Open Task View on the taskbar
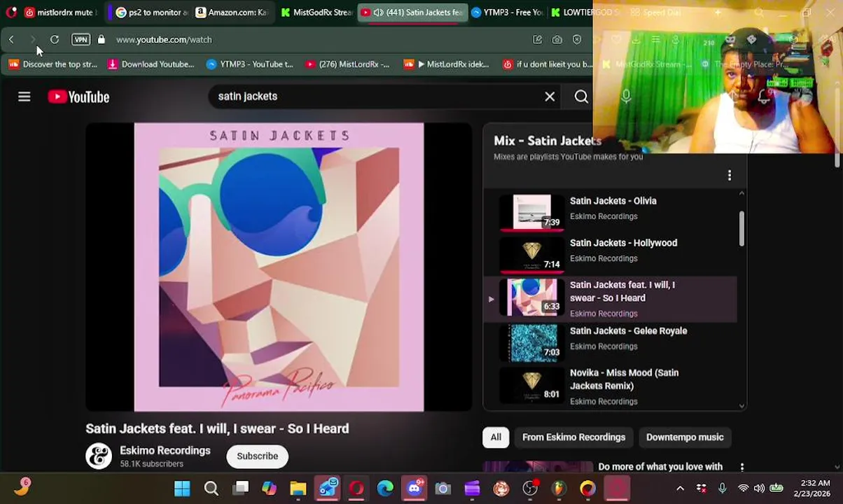This screenshot has width=843, height=504. point(241,489)
